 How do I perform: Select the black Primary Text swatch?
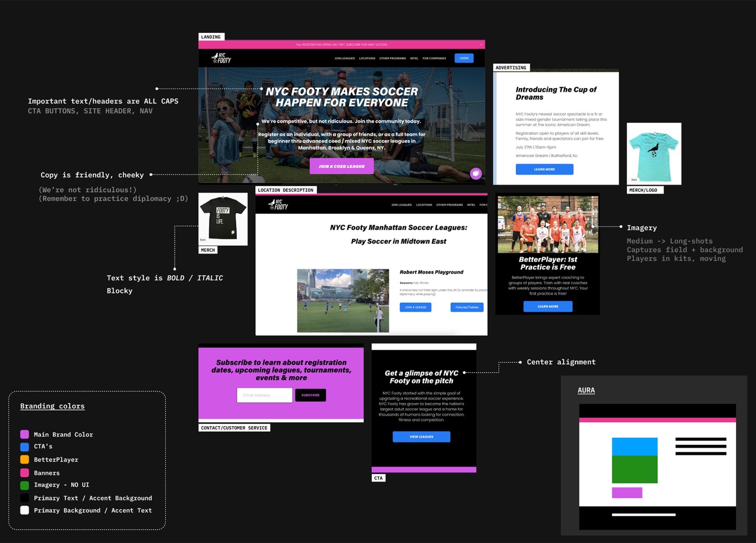(x=25, y=498)
